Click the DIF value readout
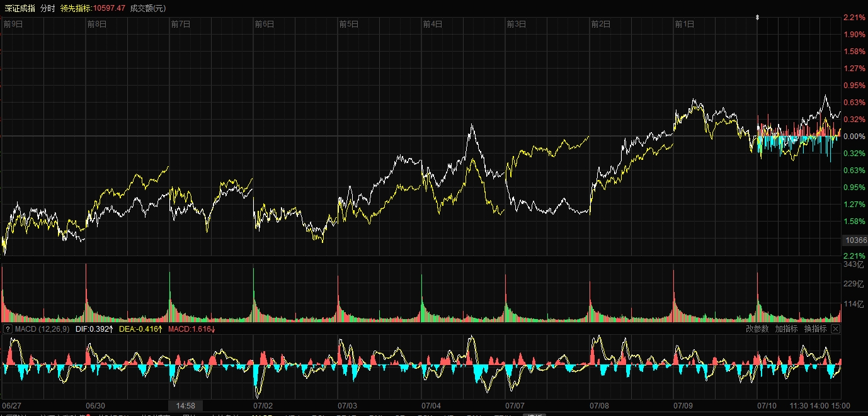The image size is (868, 416). pos(94,329)
